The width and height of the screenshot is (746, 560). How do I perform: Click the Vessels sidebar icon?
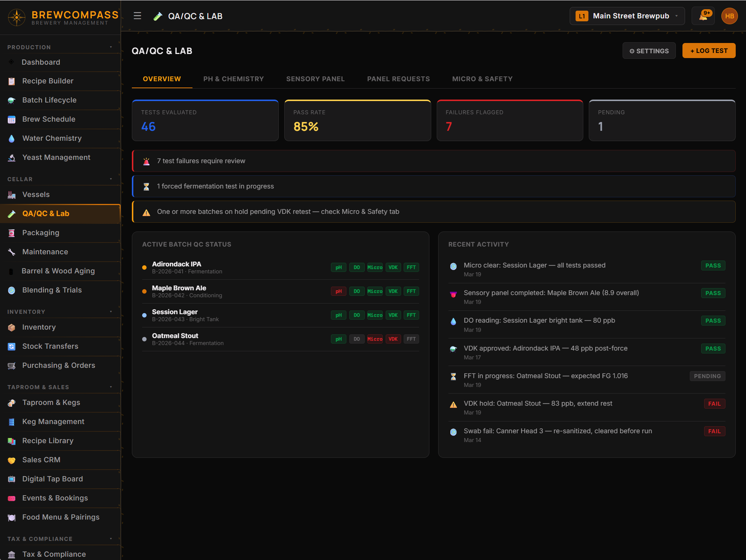click(x=12, y=195)
